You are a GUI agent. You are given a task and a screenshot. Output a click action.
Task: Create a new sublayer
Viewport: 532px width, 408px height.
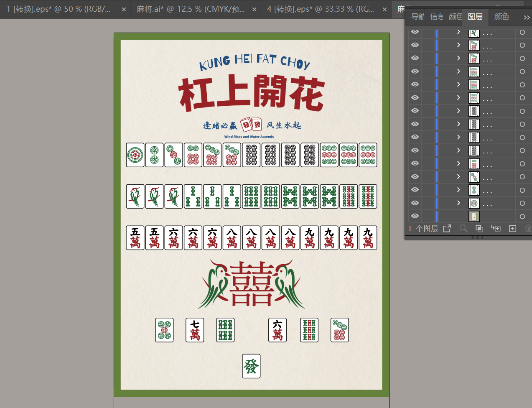coord(496,228)
